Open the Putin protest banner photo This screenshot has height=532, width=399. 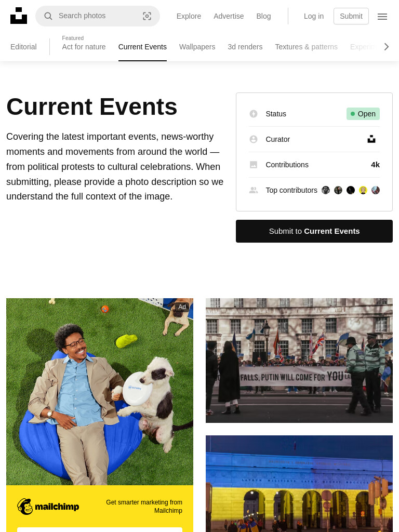[x=299, y=361]
